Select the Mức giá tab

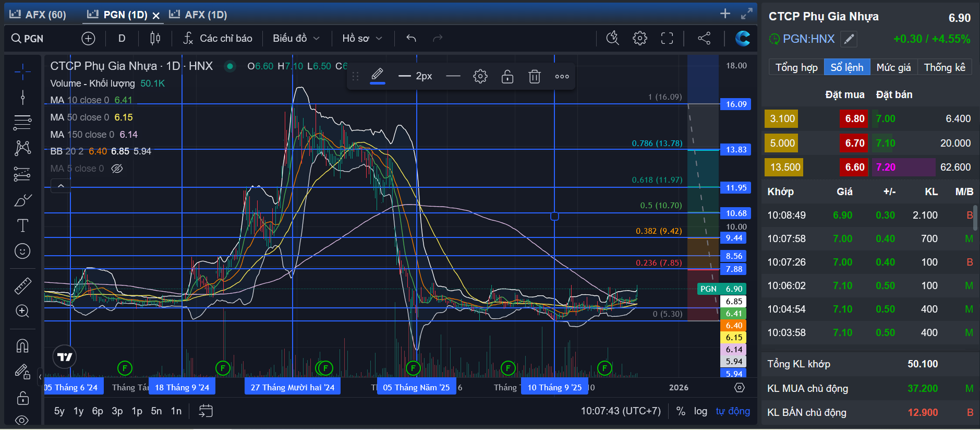point(893,67)
